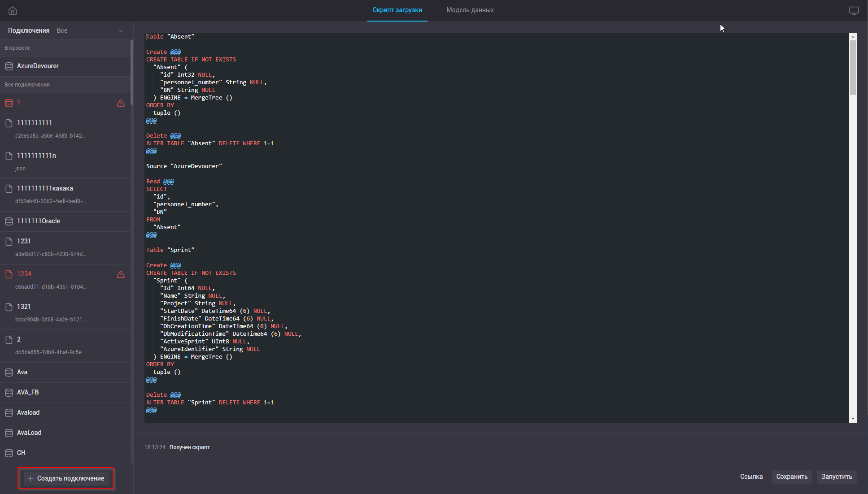The height and width of the screenshot is (494, 868).
Task: Select 1111111111какака connection
Action: tap(65, 195)
